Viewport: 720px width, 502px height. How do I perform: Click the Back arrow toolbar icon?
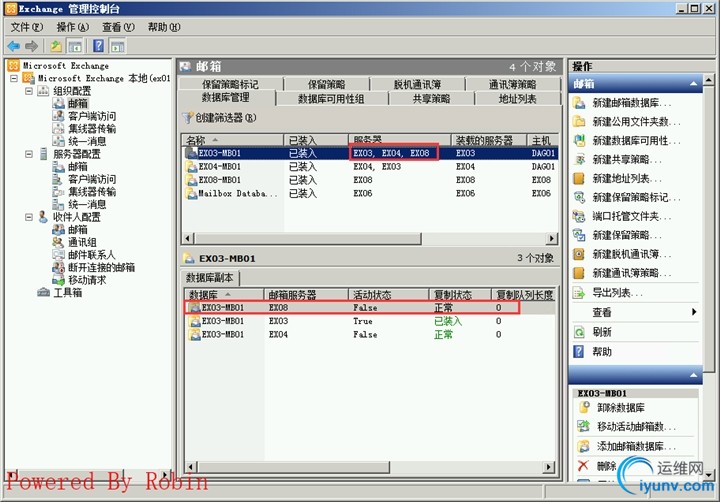(14, 46)
